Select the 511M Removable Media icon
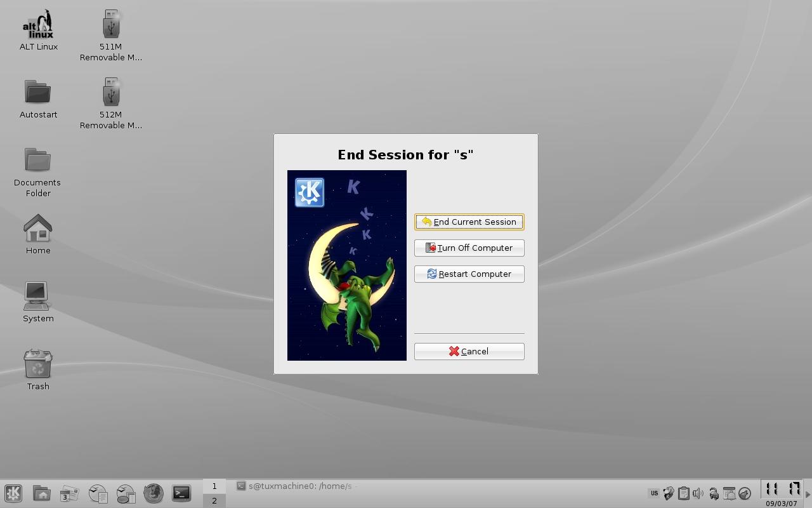 click(x=111, y=36)
